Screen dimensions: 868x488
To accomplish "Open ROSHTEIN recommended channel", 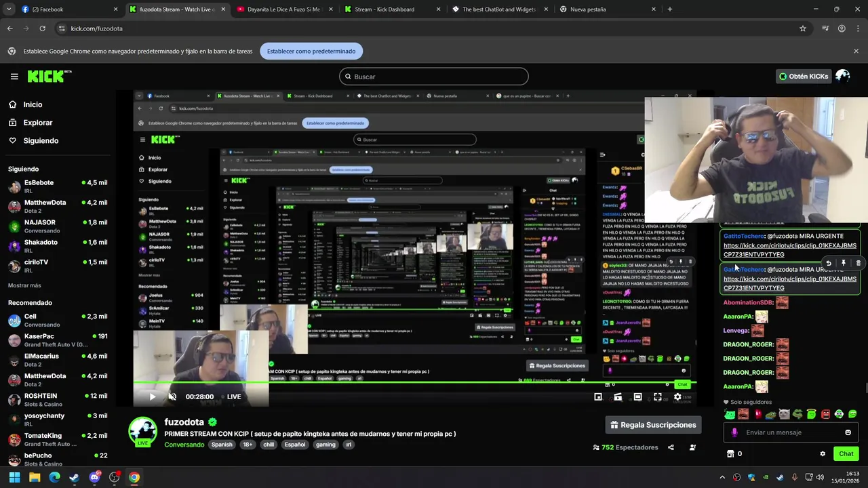I will (x=58, y=399).
